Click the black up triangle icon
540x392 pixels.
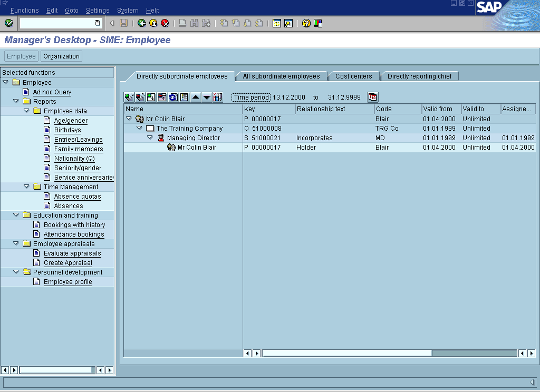click(x=196, y=97)
